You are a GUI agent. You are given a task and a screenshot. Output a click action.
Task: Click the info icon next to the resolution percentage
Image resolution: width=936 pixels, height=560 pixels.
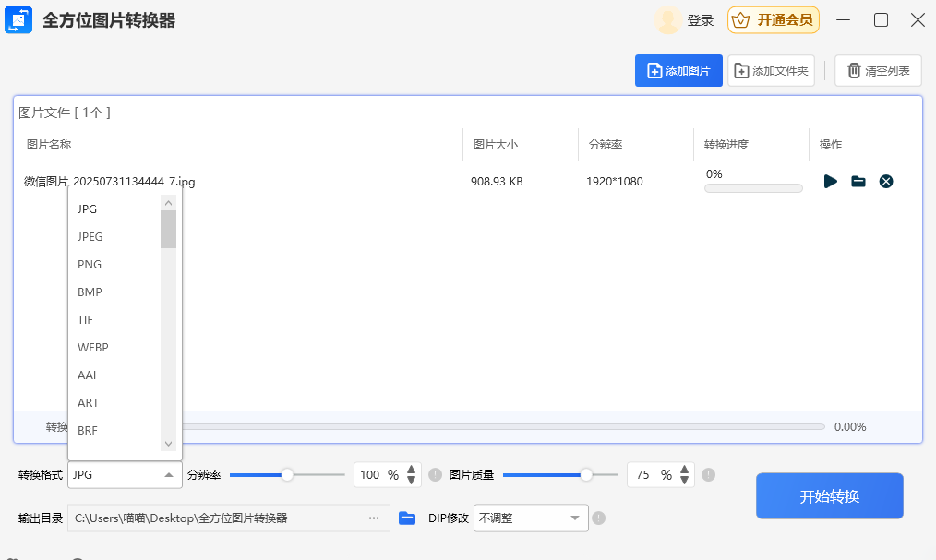pos(435,475)
